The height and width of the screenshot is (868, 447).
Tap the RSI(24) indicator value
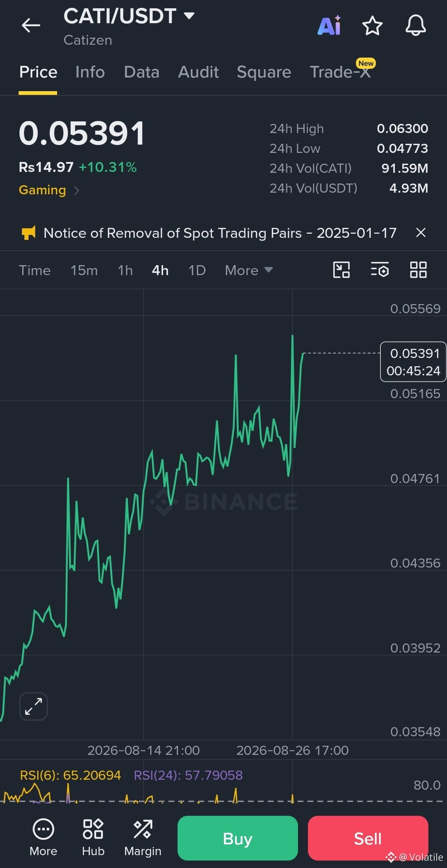[188, 775]
